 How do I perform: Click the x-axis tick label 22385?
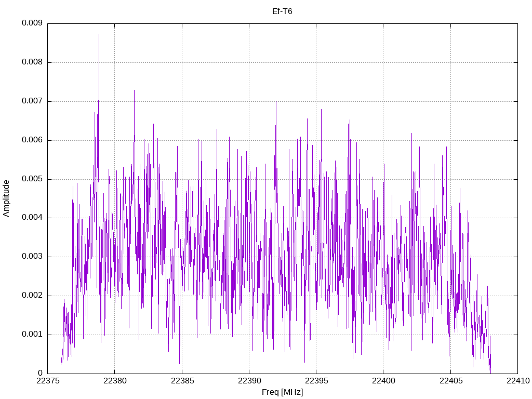click(x=182, y=381)
